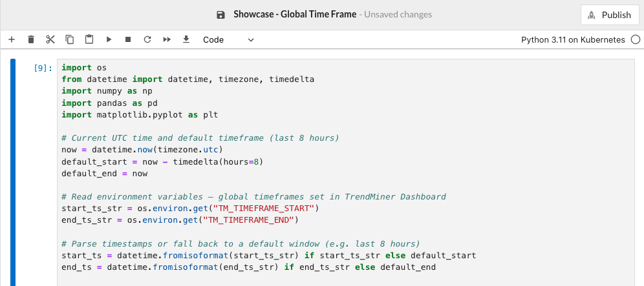Restart kernel and run all cells
The width and height of the screenshot is (644, 286).
[x=167, y=40]
